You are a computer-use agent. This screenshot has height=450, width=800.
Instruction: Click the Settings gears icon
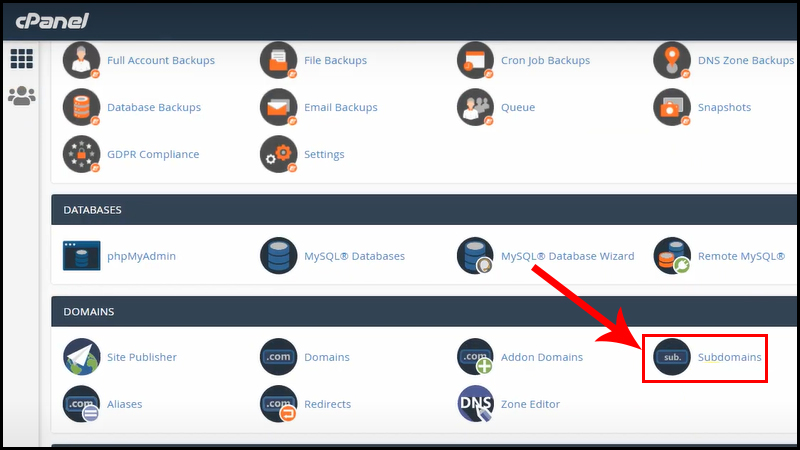[279, 154]
